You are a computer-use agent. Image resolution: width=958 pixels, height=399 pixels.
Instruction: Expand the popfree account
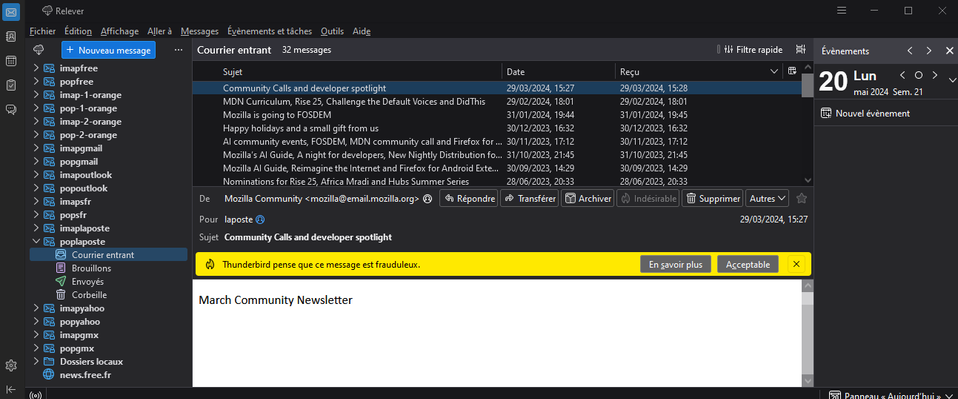click(36, 81)
